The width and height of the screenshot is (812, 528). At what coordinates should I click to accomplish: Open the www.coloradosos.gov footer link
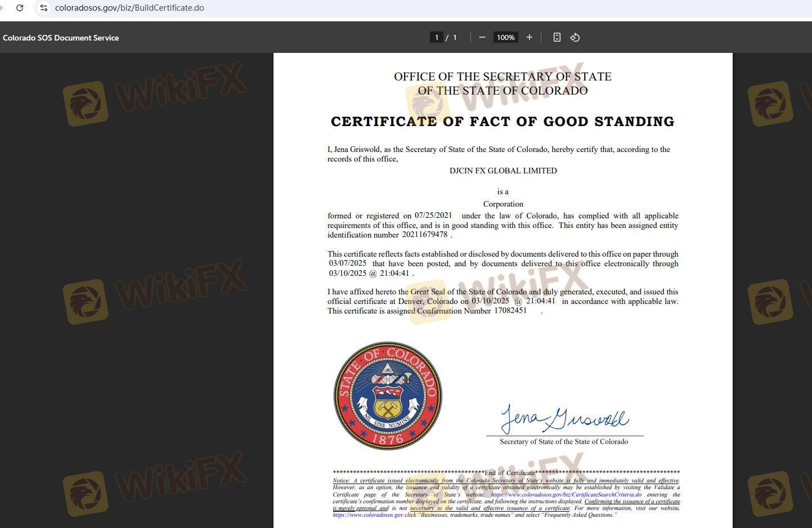point(367,515)
